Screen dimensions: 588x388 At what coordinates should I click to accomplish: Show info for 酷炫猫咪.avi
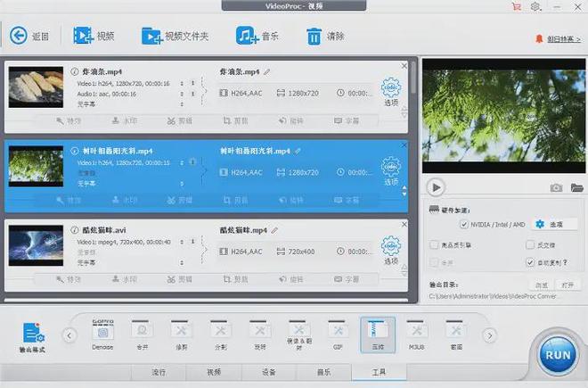click(x=74, y=230)
